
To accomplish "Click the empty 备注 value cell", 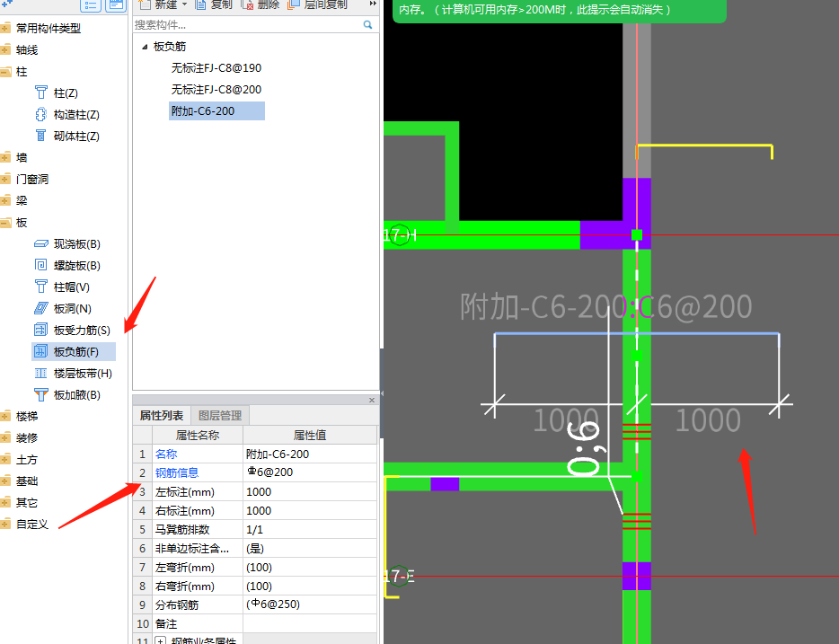I will 310,623.
